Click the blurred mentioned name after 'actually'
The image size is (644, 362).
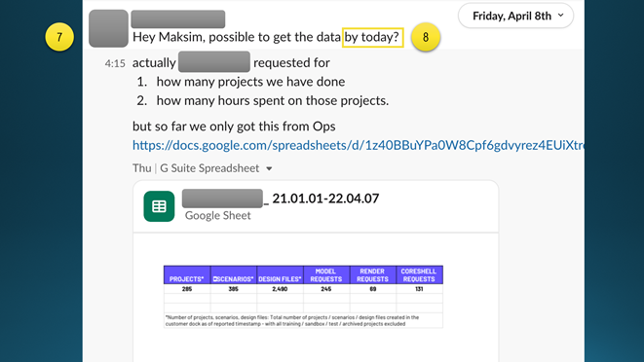click(214, 62)
